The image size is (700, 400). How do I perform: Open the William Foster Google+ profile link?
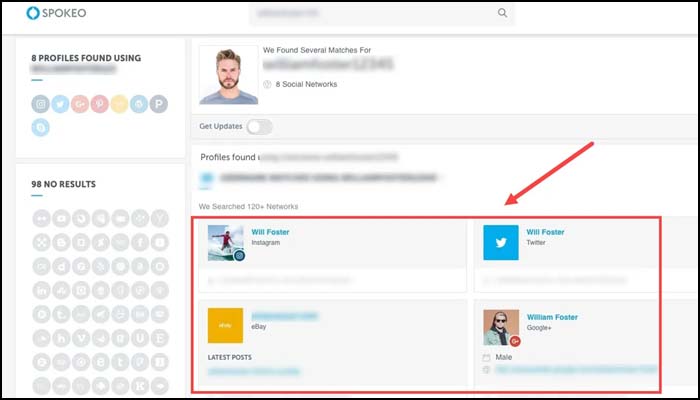[x=552, y=317]
